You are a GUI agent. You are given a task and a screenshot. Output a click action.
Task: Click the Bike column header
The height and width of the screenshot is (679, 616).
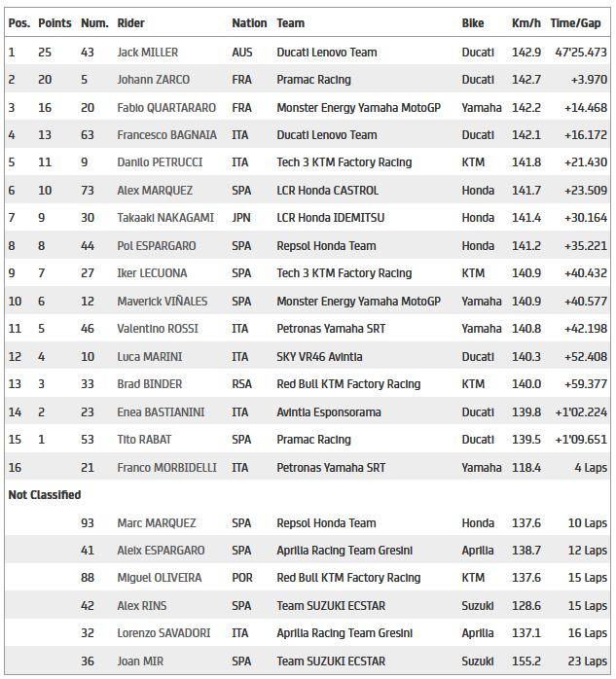coord(473,22)
